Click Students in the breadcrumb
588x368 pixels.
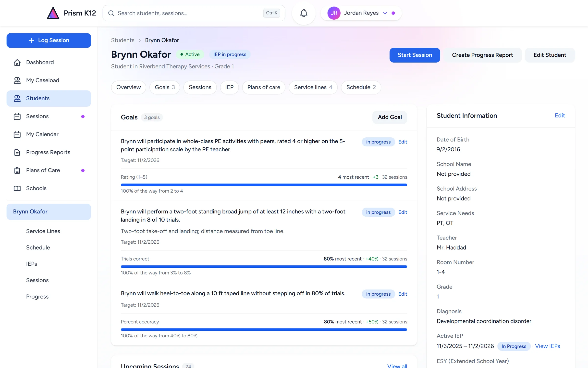pyautogui.click(x=123, y=40)
